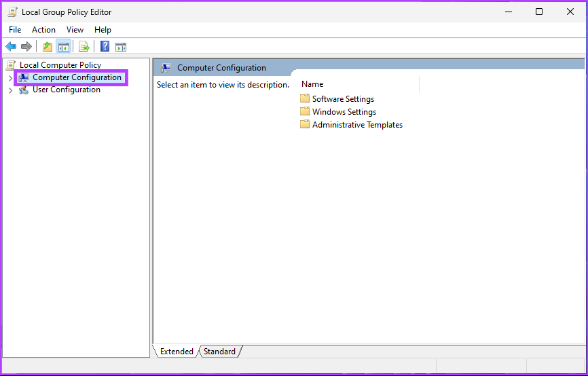Click the Software Settings folder icon
The height and width of the screenshot is (376, 588).
coord(305,98)
